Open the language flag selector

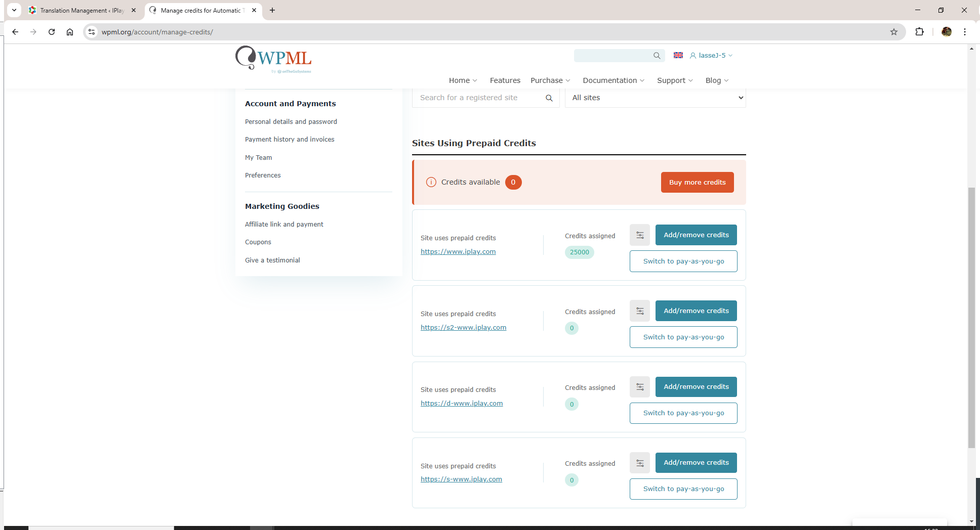coord(678,55)
